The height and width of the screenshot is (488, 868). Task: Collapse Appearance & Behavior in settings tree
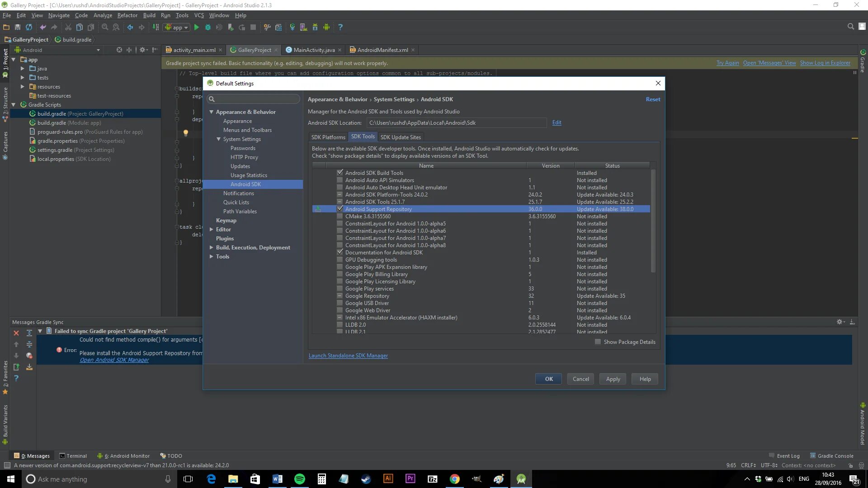(211, 112)
